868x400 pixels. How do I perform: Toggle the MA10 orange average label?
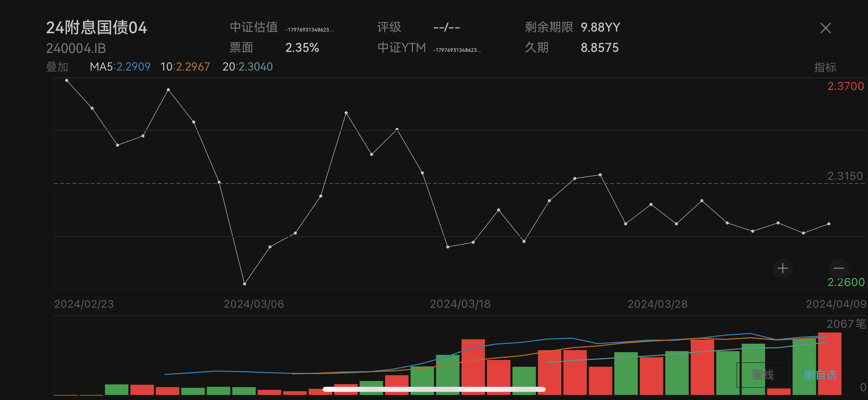click(x=185, y=66)
